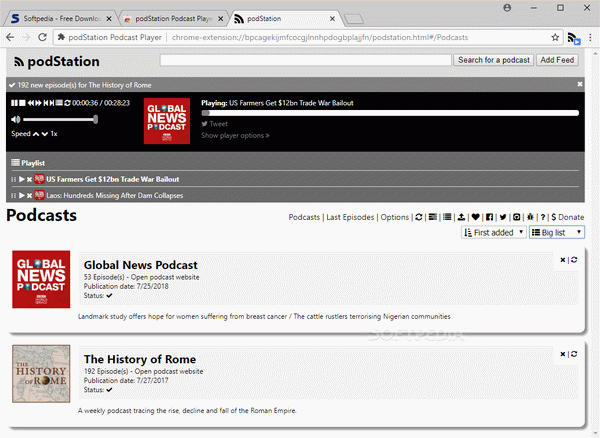Refresh all podcasts from the menu bar

[x=419, y=217]
